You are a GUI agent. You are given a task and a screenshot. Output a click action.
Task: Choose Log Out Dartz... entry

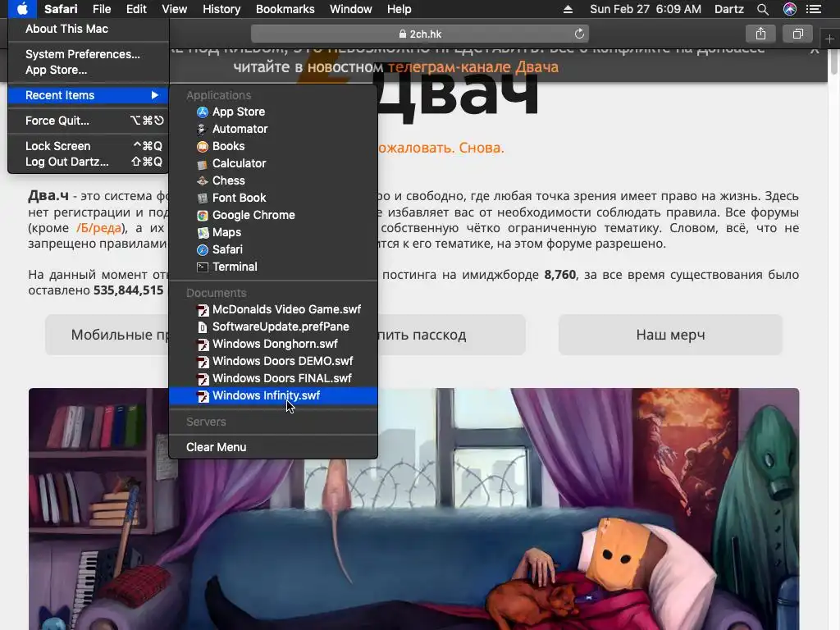coord(89,162)
